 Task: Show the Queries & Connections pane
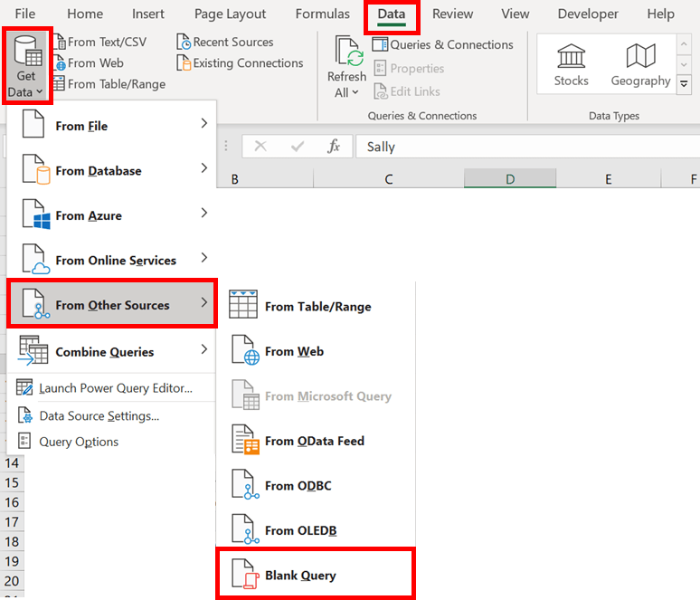click(443, 44)
